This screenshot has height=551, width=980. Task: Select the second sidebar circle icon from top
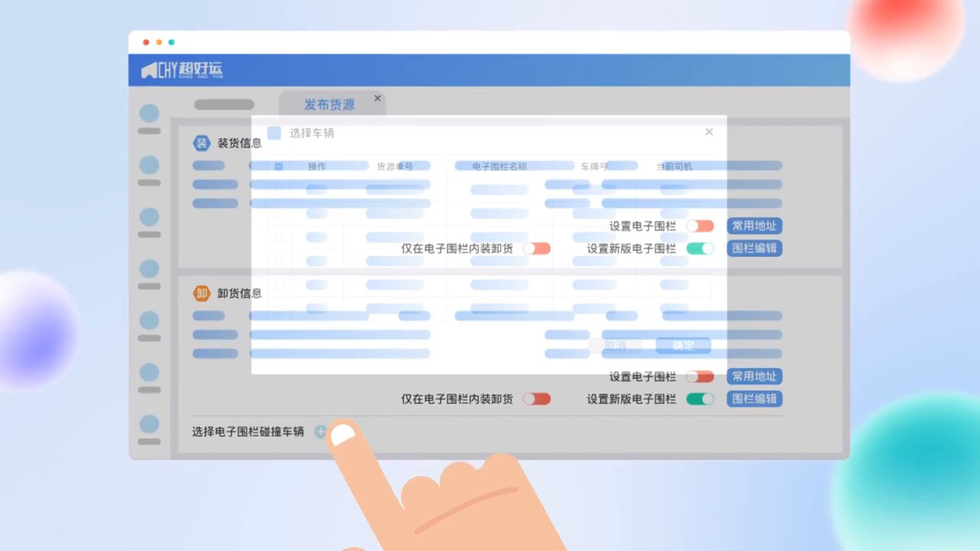tap(149, 165)
